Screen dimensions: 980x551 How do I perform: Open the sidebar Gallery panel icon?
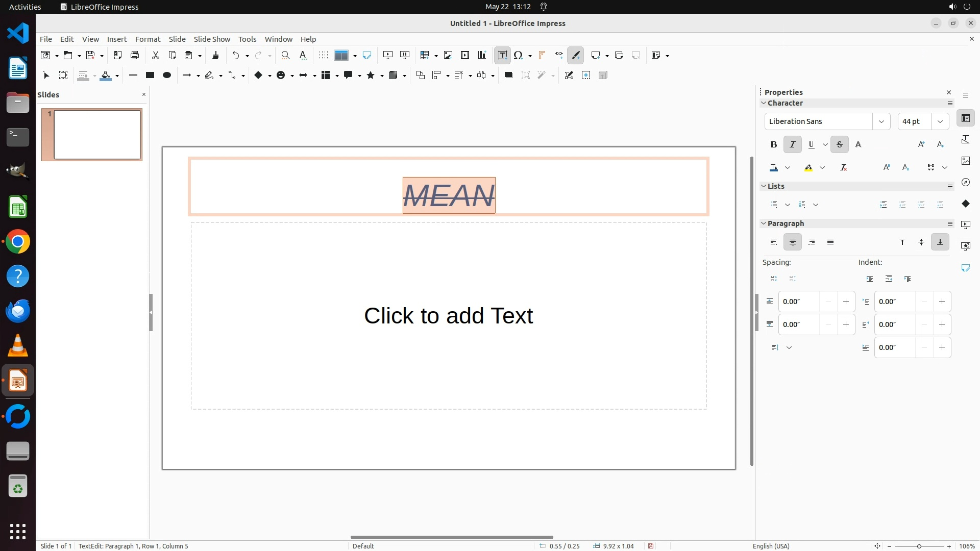(965, 161)
